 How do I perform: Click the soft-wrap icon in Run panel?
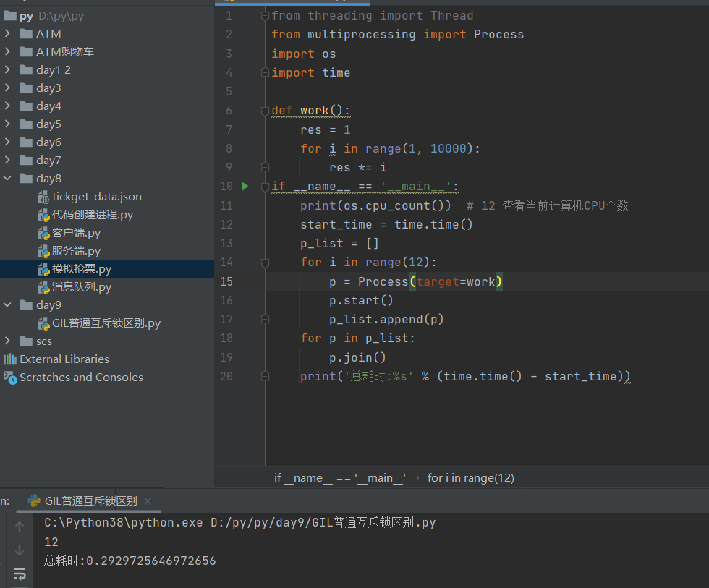[20, 574]
